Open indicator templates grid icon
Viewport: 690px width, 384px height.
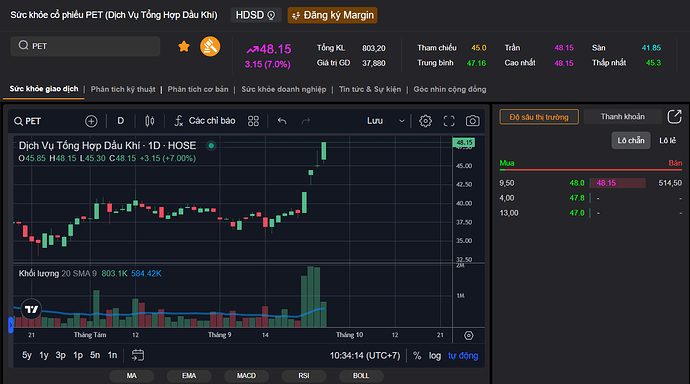pos(253,121)
